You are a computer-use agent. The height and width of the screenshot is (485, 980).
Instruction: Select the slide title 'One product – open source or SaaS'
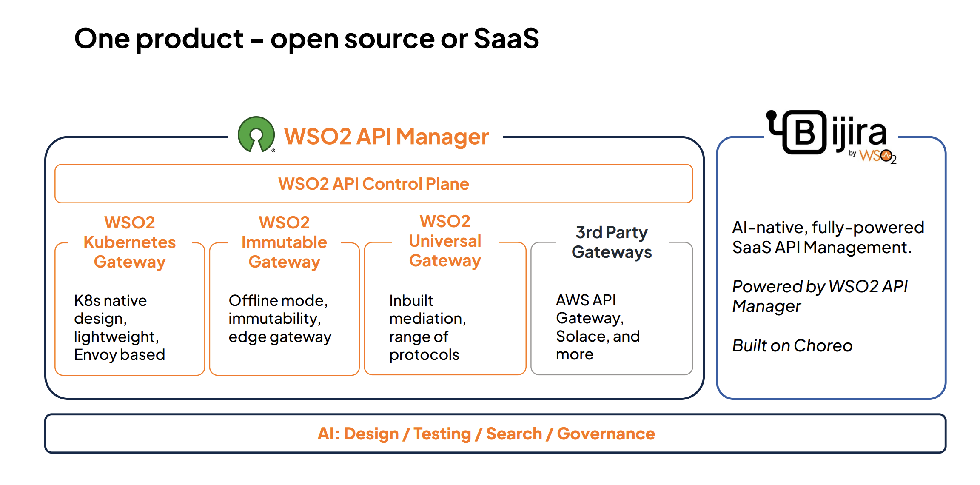307,39
